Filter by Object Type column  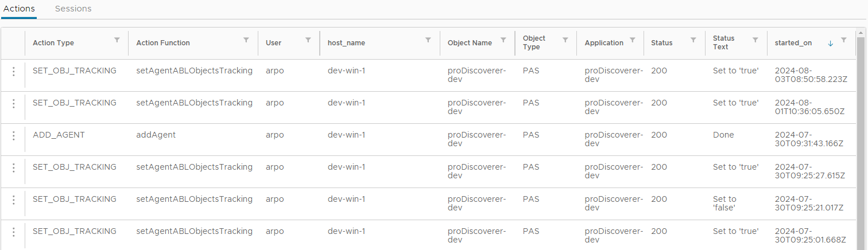coord(565,40)
